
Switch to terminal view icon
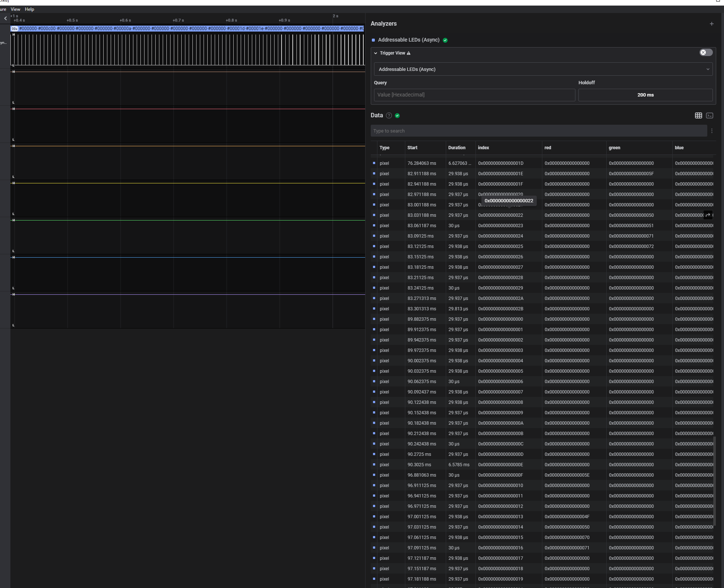click(x=710, y=115)
